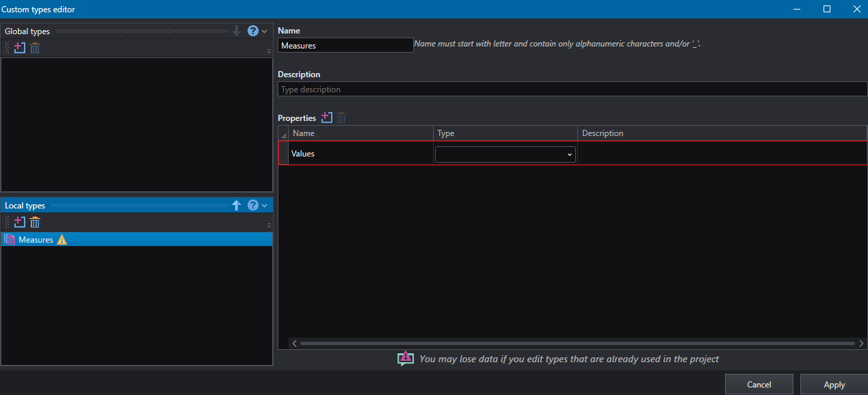Add a new property
Viewport: 868px width, 395px height.
pos(326,118)
